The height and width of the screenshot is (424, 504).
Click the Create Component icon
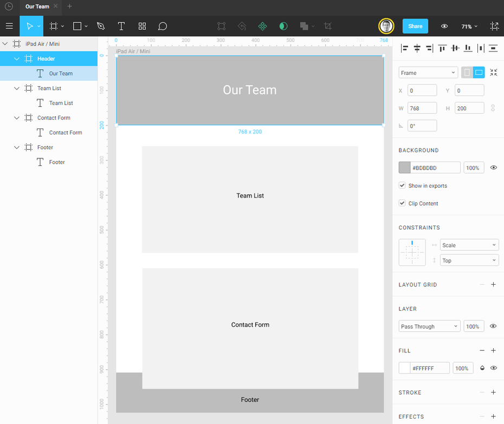[x=262, y=26]
